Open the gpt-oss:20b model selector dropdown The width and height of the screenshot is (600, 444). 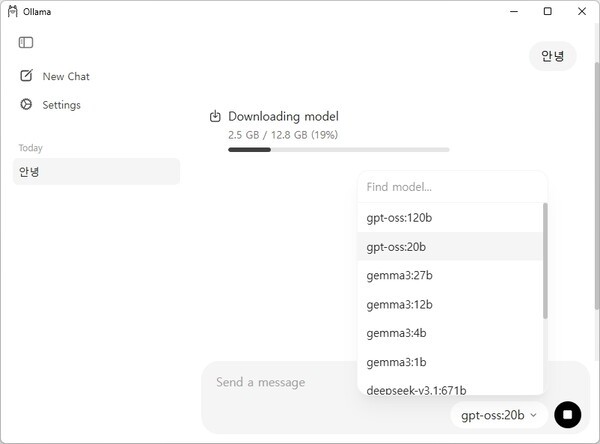pos(499,415)
